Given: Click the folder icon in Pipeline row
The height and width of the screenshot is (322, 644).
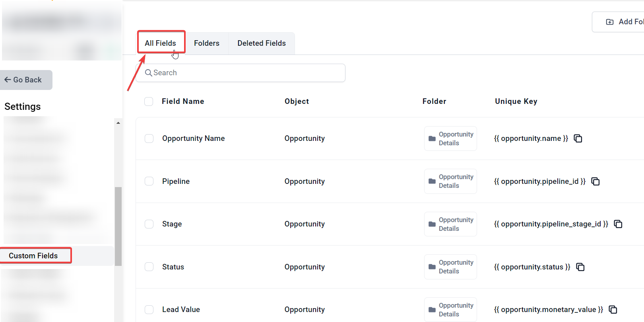Looking at the screenshot, I should click(432, 181).
